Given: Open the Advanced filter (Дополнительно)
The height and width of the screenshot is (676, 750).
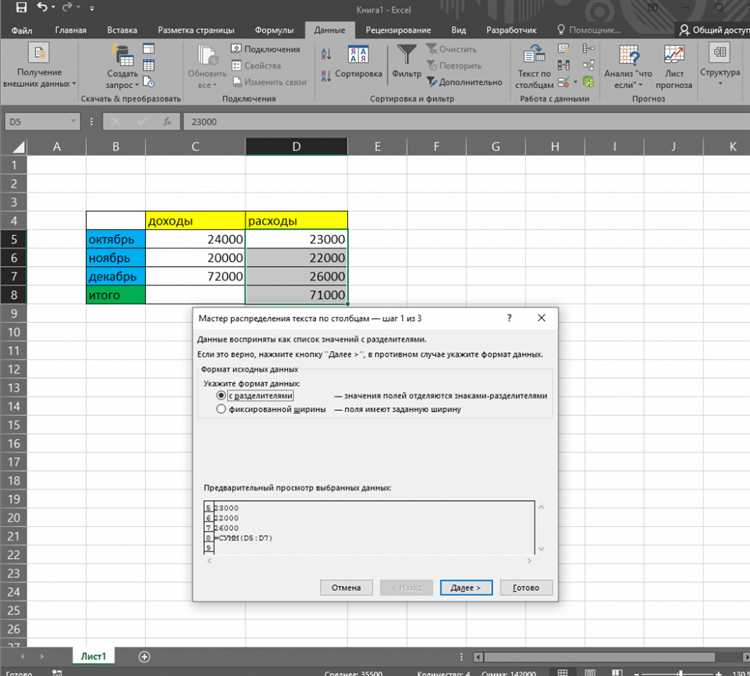Looking at the screenshot, I should tap(464, 82).
